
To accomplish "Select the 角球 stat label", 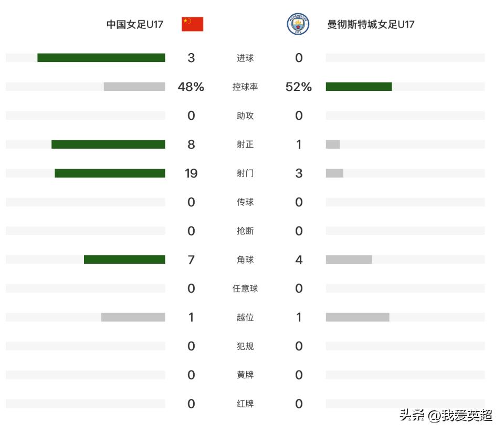I will pyautogui.click(x=245, y=260).
